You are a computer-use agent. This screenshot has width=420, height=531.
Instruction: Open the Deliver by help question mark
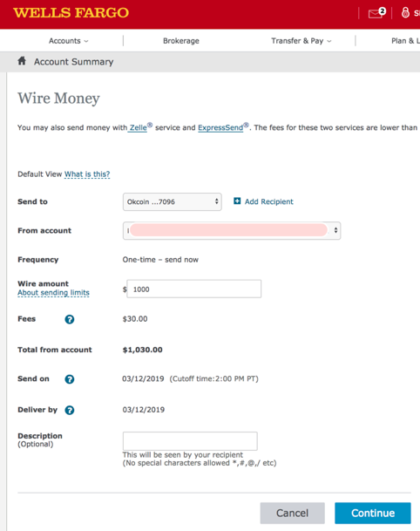coord(70,410)
